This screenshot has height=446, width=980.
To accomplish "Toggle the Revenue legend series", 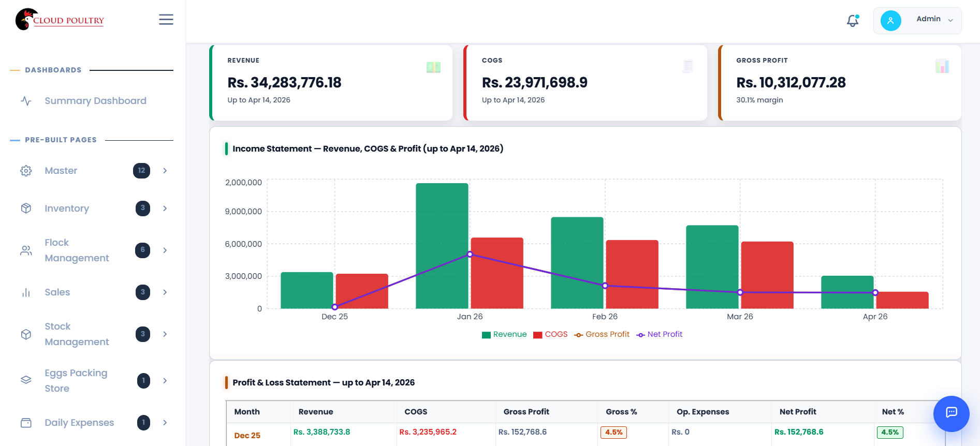I will 504,334.
